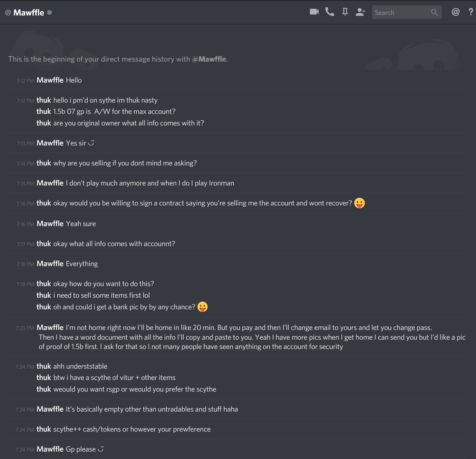Open recent mentions with the @ icon

click(455, 12)
